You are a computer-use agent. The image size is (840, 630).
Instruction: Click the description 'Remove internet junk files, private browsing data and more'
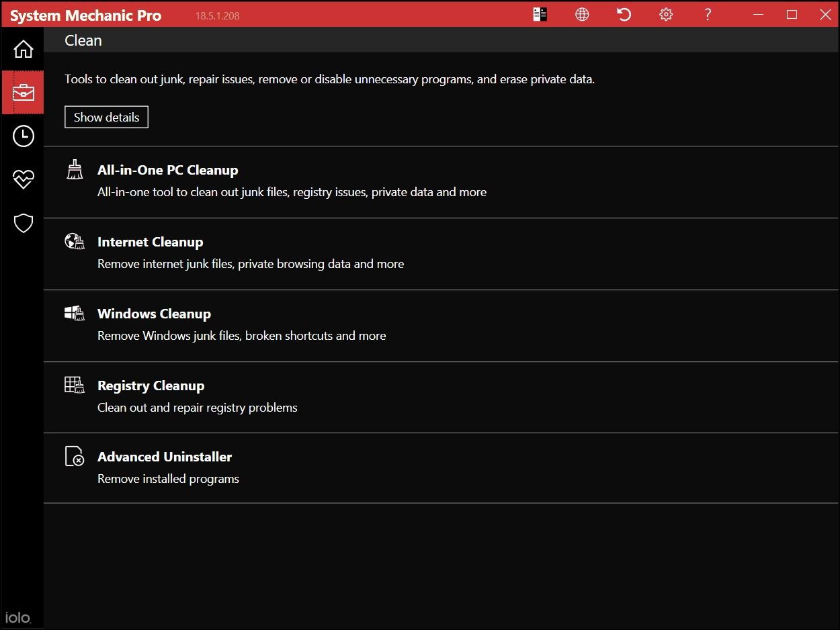[251, 264]
